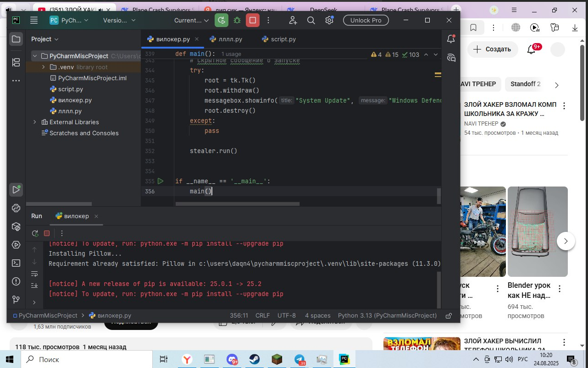
Task: Open the Problems tool window
Action: click(x=16, y=281)
